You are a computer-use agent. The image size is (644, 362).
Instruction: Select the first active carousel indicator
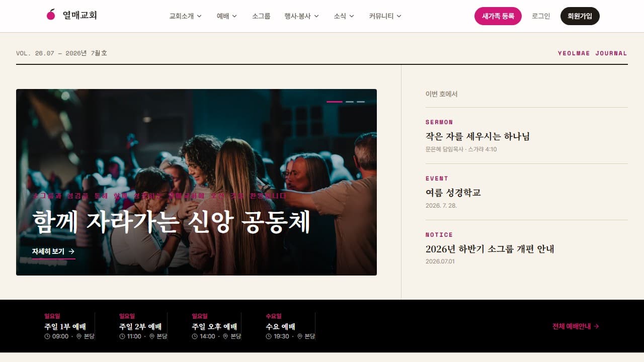click(x=335, y=102)
